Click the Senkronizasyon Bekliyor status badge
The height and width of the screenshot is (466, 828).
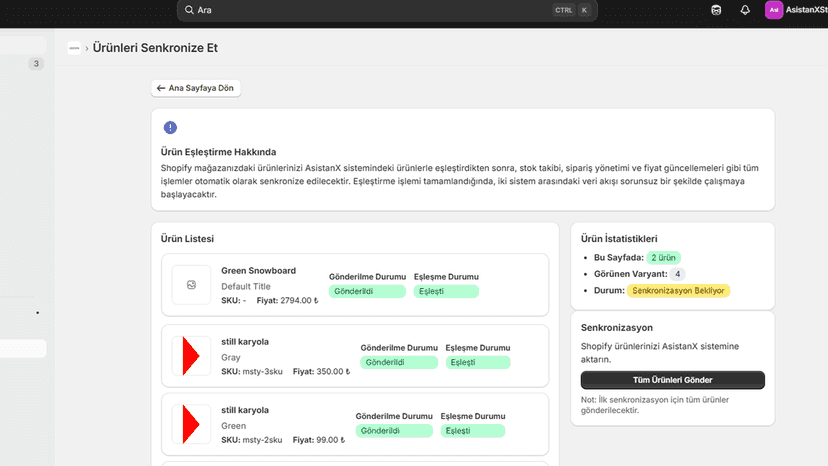pyautogui.click(x=678, y=291)
